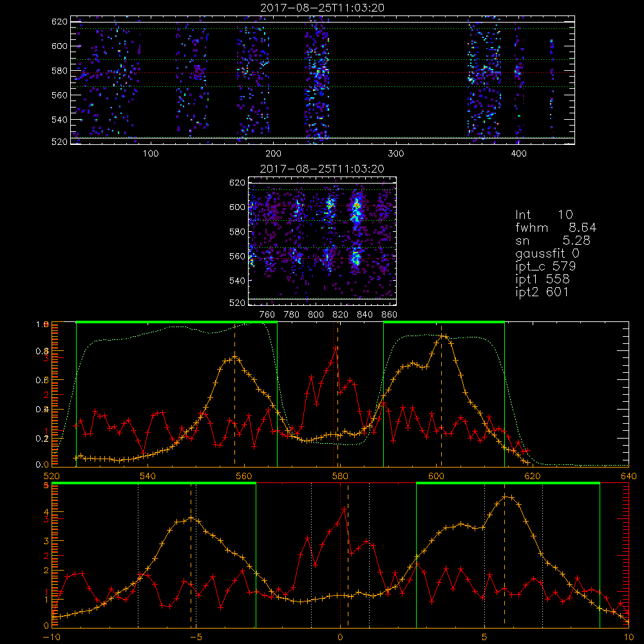644x644 pixels.
Task: Click x-axis tick 840 on middle image
Action: (365, 315)
